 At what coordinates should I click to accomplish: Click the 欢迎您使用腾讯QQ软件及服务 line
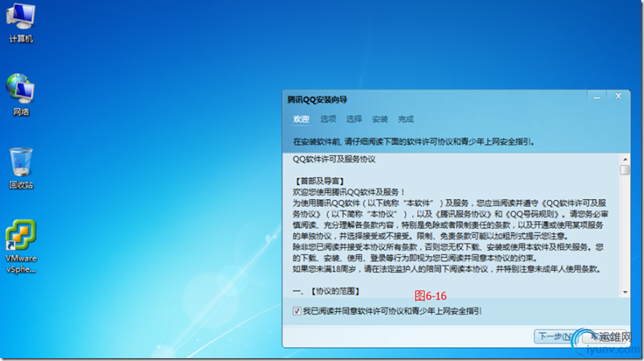(x=349, y=192)
